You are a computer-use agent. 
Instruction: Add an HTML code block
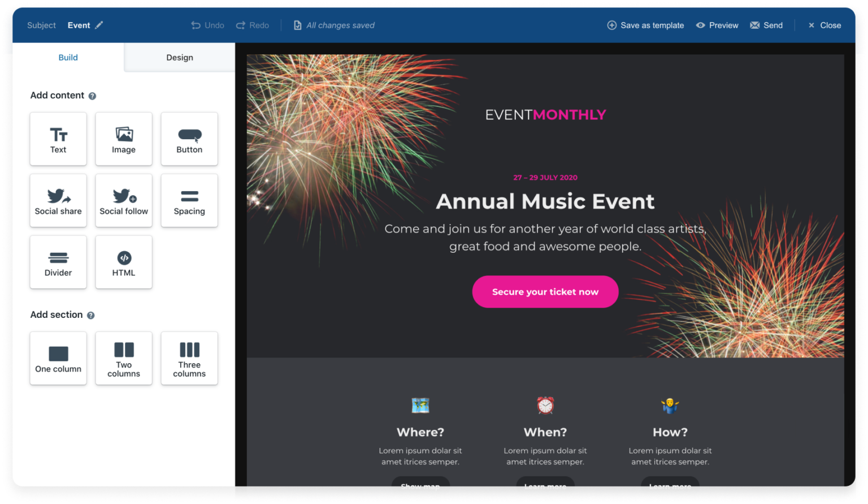(124, 262)
